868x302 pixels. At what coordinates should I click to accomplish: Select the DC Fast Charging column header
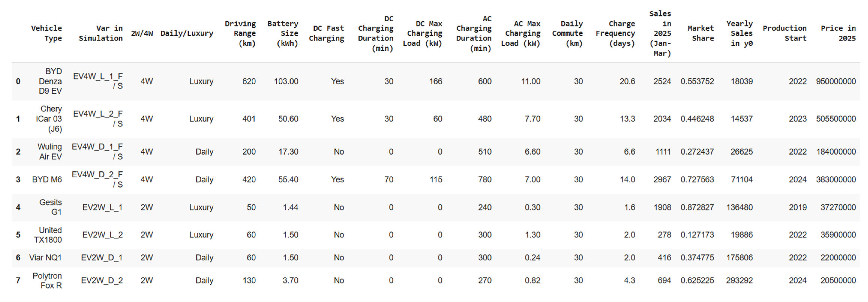point(326,33)
